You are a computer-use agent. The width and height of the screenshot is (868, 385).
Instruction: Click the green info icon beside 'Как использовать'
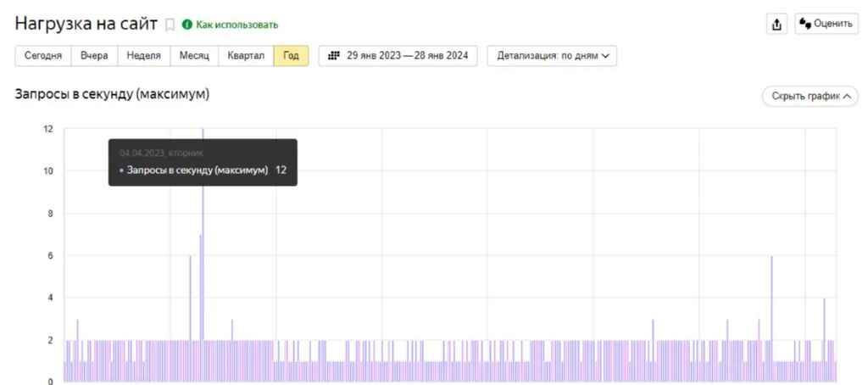pos(187,25)
